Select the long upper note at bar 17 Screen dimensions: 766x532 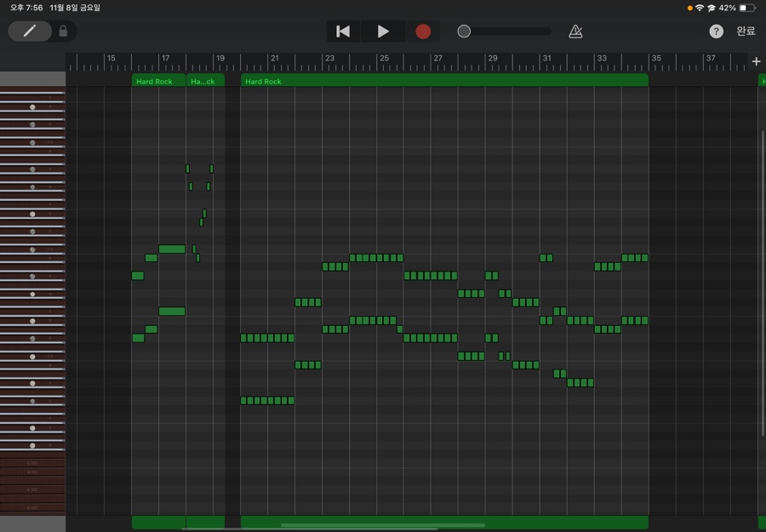click(x=172, y=249)
